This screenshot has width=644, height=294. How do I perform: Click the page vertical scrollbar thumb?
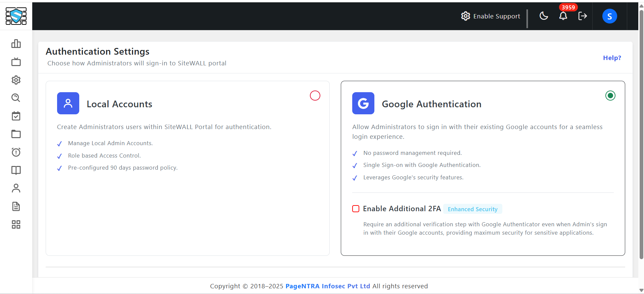point(641,134)
